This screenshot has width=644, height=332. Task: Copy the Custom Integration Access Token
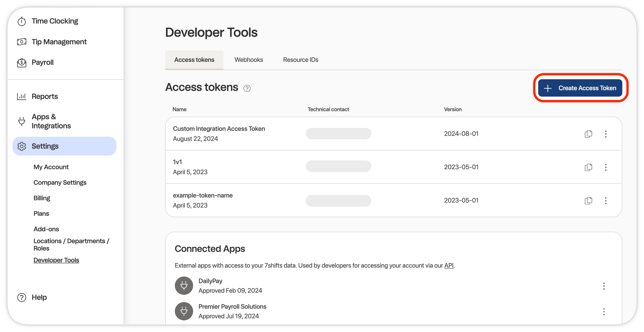click(588, 134)
